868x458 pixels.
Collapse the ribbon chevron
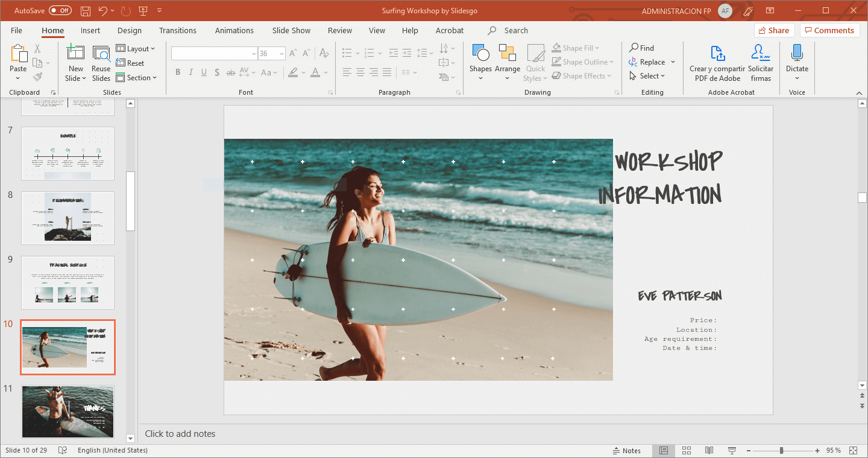point(859,92)
